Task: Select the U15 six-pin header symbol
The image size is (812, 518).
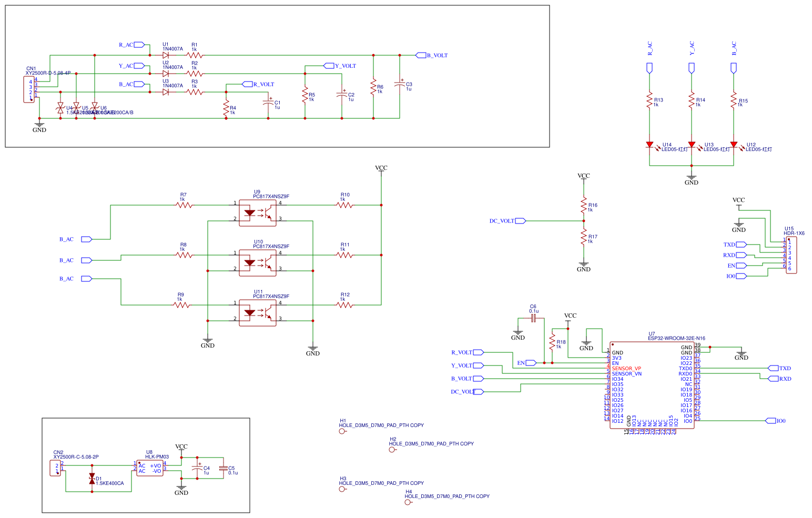Action: (791, 255)
